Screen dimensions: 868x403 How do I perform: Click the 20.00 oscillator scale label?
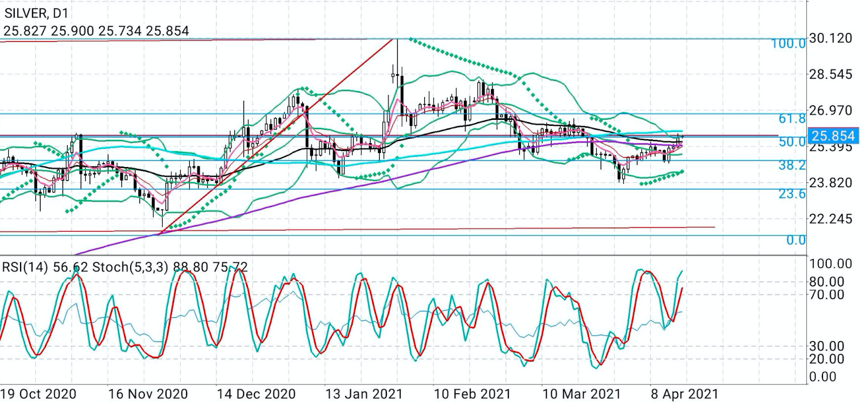click(827, 359)
